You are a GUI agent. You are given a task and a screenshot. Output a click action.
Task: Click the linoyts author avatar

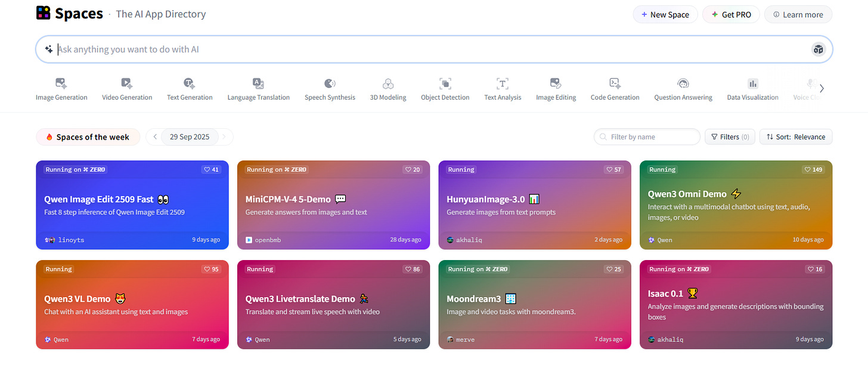tap(49, 240)
